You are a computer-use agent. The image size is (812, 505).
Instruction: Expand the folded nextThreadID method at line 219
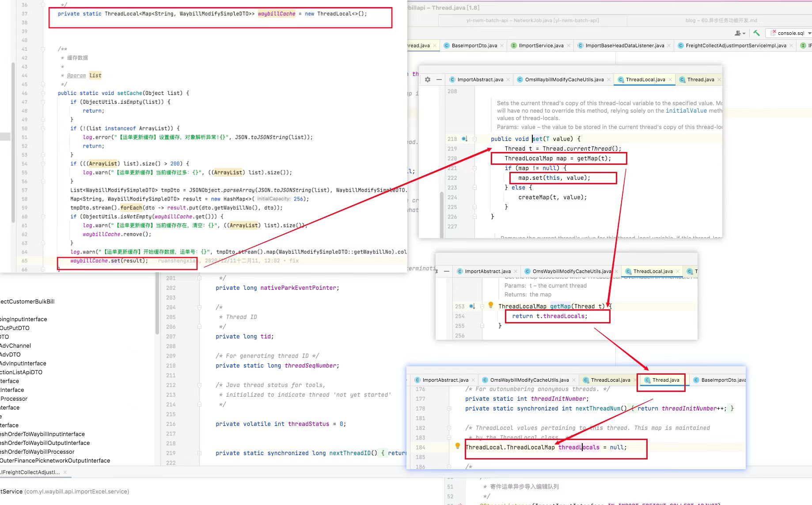click(x=199, y=453)
